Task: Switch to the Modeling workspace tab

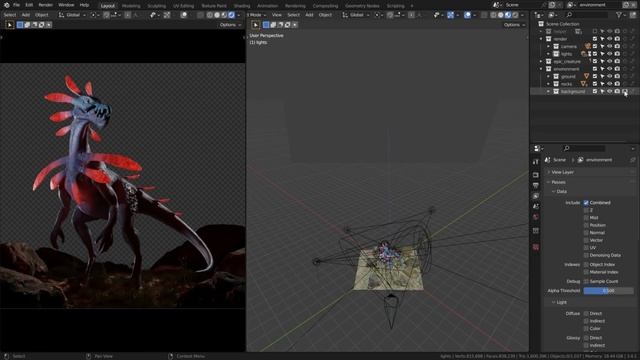Action: click(x=131, y=6)
